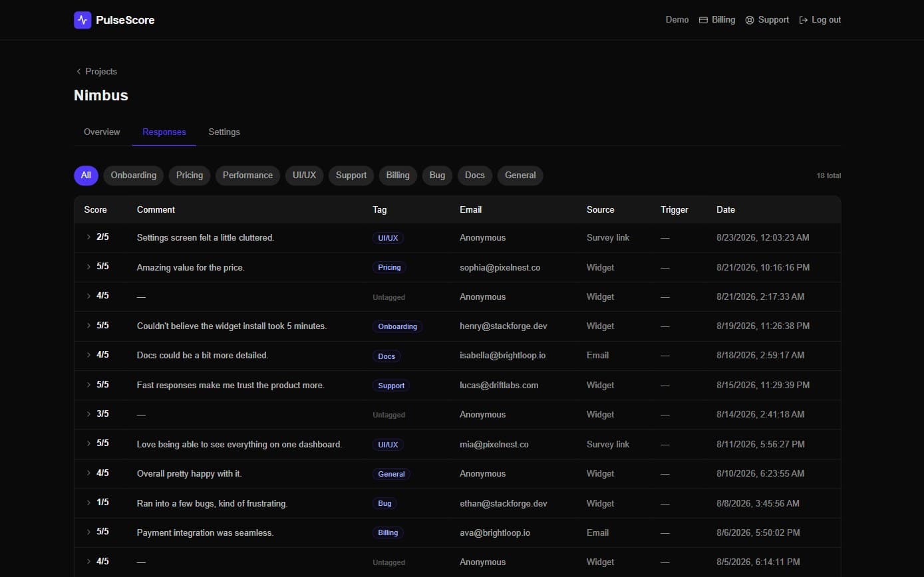
Task: Click the PulseScore logo icon
Action: pyautogui.click(x=82, y=20)
